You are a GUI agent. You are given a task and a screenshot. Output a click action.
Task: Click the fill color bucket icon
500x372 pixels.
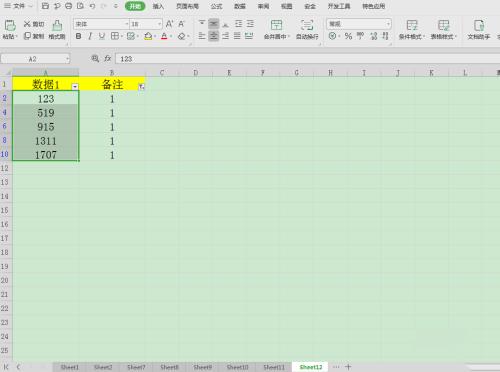(148, 36)
